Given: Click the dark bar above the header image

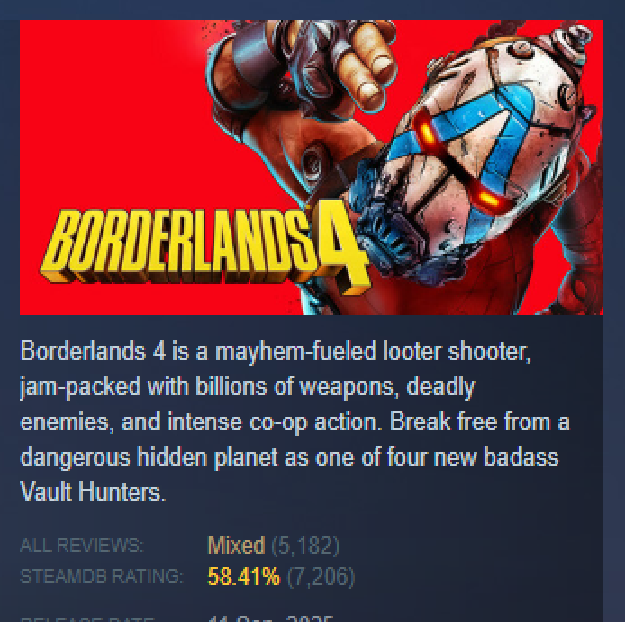Looking at the screenshot, I should pyautogui.click(x=312, y=10).
